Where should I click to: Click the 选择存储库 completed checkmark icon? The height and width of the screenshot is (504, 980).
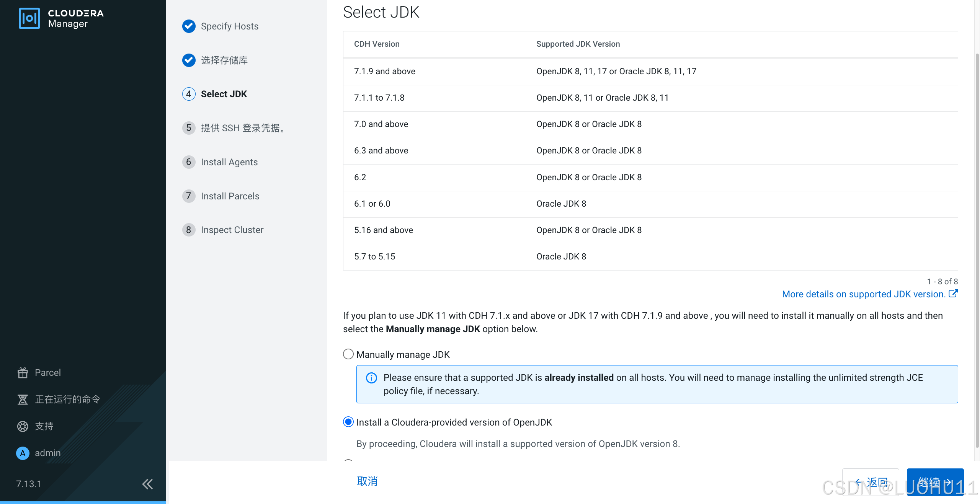pyautogui.click(x=189, y=60)
